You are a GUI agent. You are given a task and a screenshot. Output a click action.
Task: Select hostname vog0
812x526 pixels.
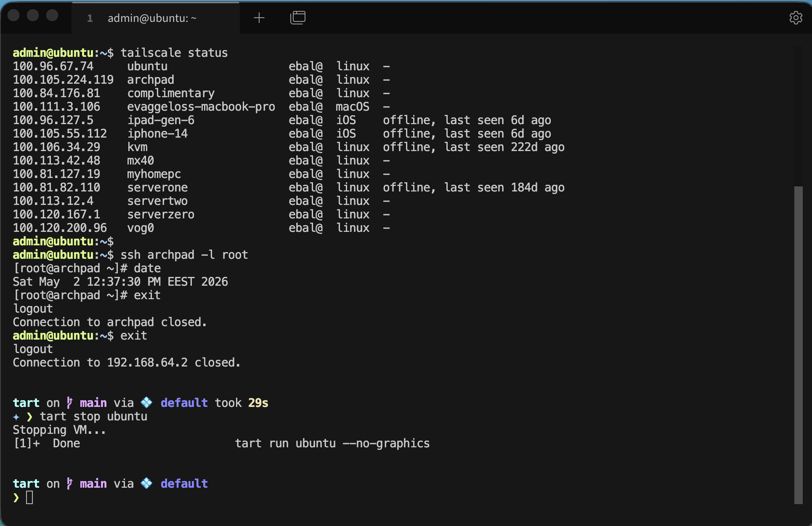pos(141,228)
